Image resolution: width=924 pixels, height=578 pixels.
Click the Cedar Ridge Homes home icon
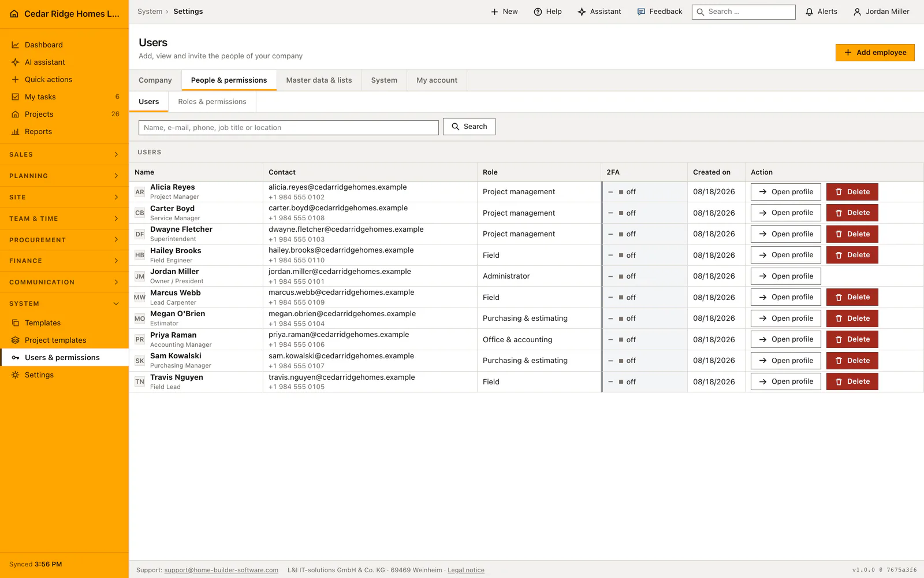point(14,14)
